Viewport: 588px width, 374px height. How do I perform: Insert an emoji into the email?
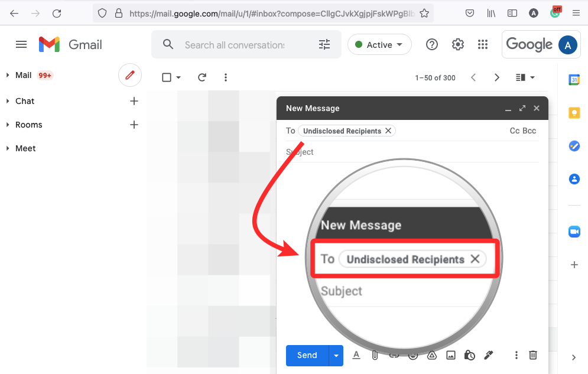[x=413, y=355]
